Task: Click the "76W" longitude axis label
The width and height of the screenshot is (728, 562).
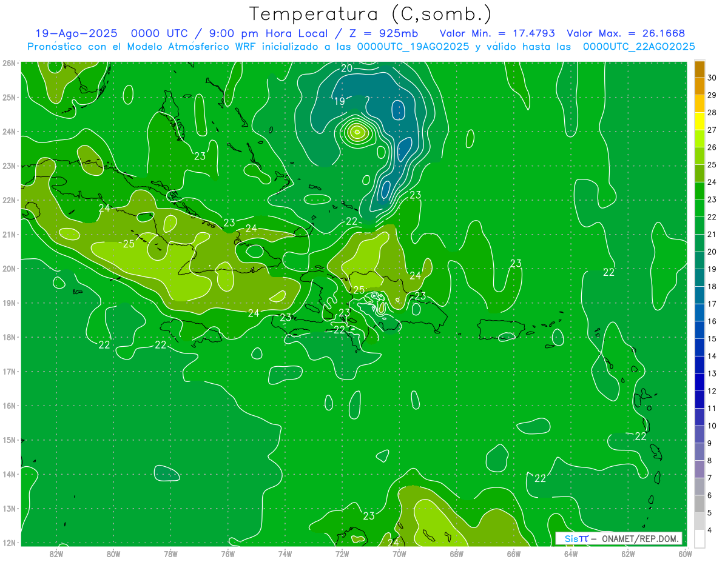Action: point(227,553)
